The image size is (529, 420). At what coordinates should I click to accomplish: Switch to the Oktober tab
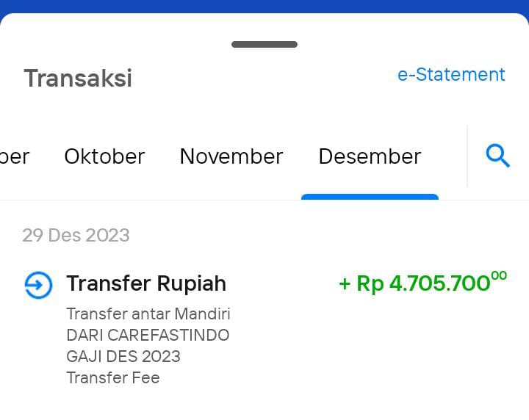point(104,156)
